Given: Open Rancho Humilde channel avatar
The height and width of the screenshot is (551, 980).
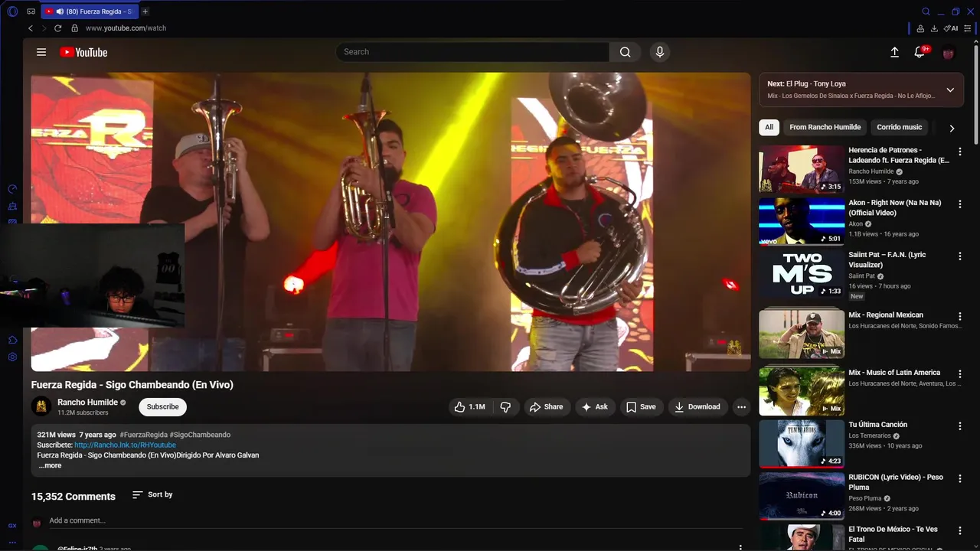Looking at the screenshot, I should tap(41, 407).
